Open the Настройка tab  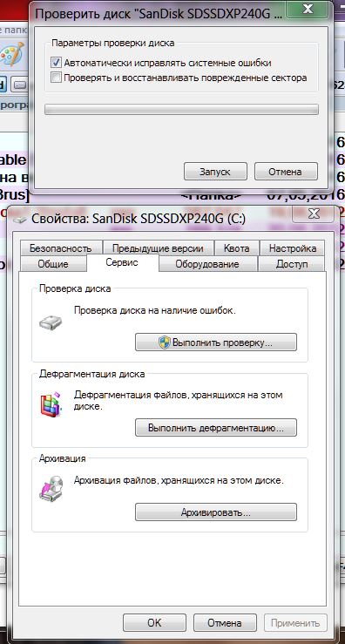(293, 248)
